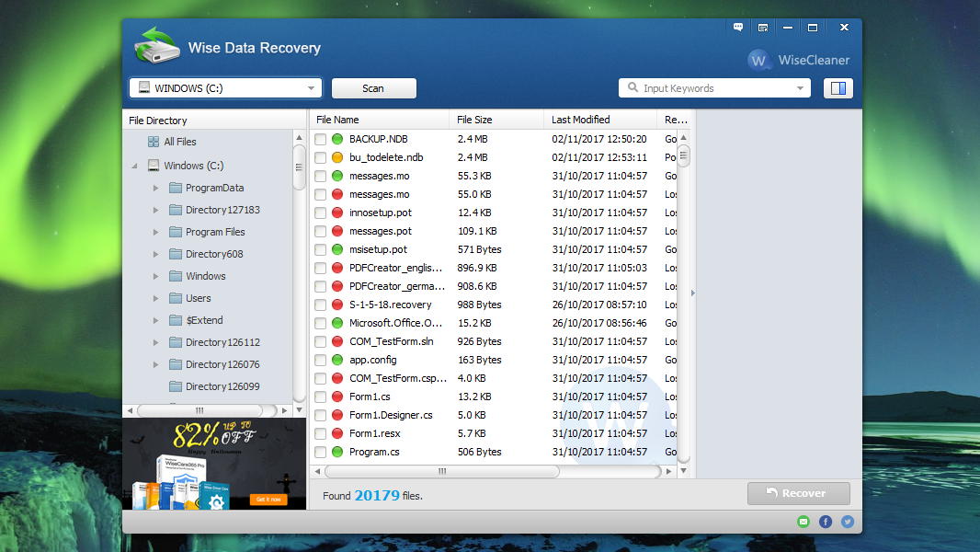Click the All Files grid icon
The height and width of the screenshot is (552, 980).
point(154,142)
